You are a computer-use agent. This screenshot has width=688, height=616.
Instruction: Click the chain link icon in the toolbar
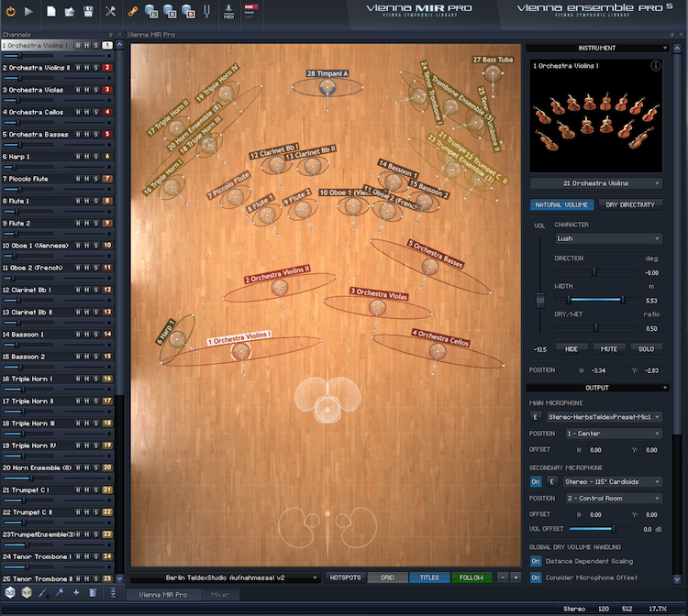coord(133,11)
